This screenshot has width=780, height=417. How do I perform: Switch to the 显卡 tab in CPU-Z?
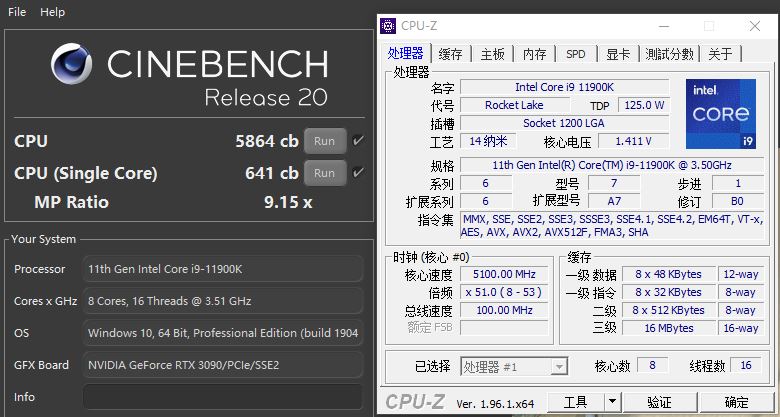617,54
